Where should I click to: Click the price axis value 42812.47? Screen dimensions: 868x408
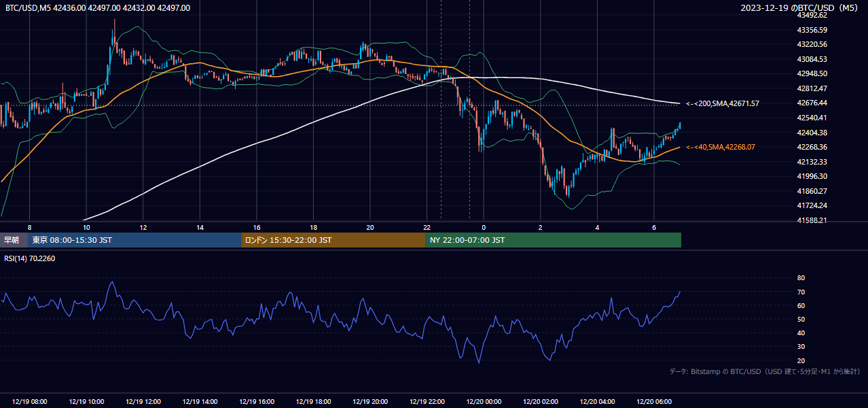click(812, 88)
